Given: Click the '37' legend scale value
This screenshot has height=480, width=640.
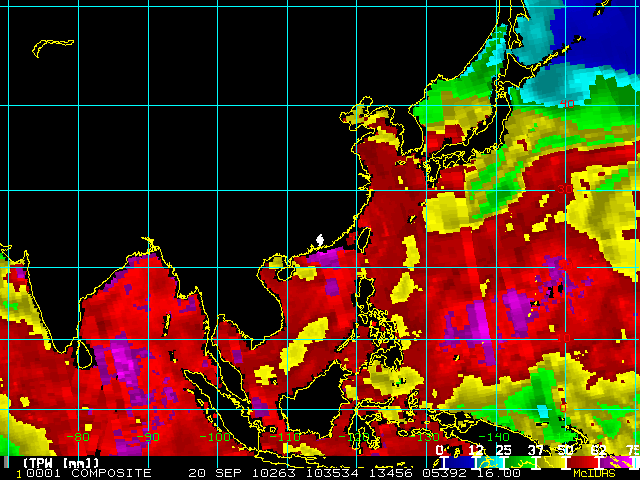Looking at the screenshot, I should click(x=535, y=450).
